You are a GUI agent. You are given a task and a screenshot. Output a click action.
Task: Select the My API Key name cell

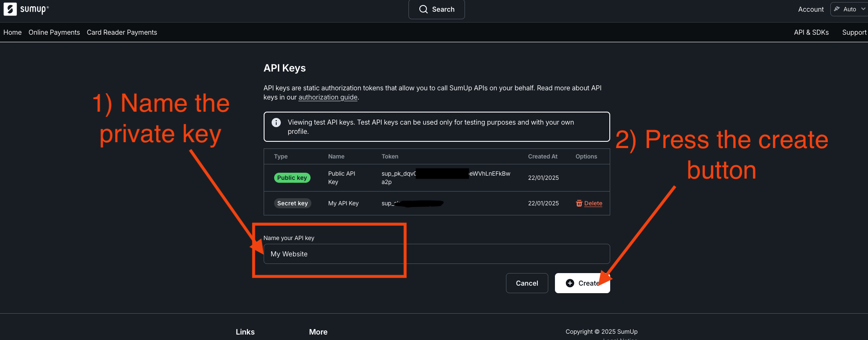click(x=343, y=203)
